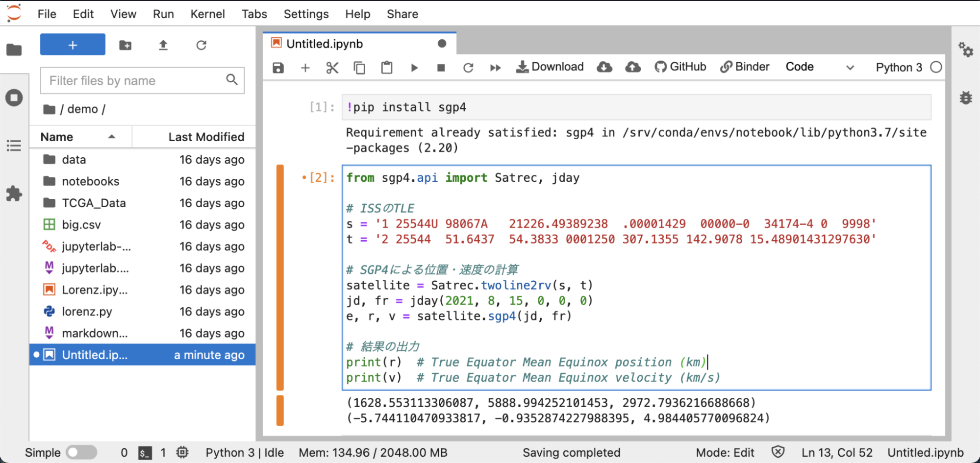Sort files by Last Modified header
Viewport: 980px width, 463px height.
click(x=194, y=137)
